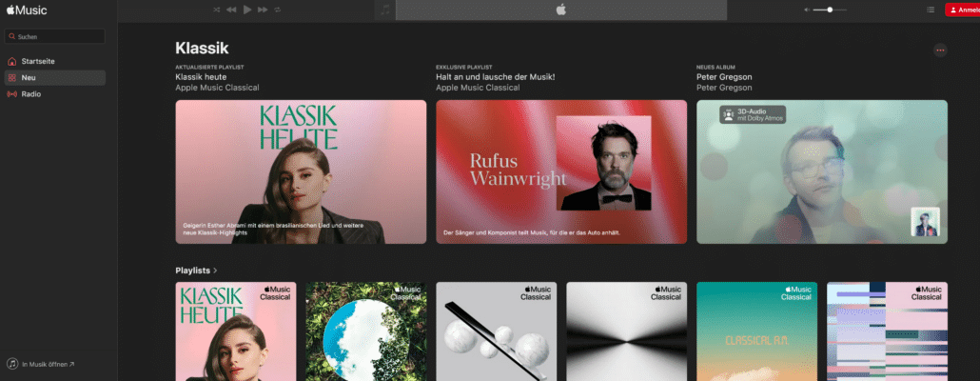Select Neu in sidebar
980x381 pixels.
pyautogui.click(x=54, y=77)
